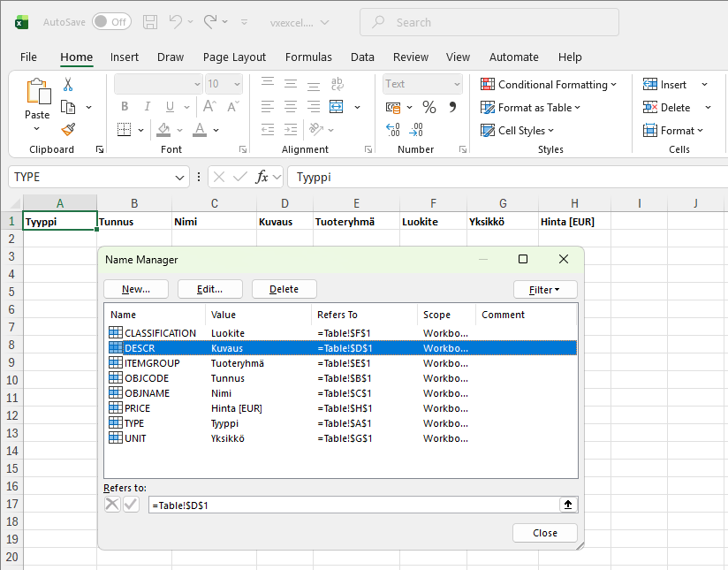Screen dimensions: 728x570
Task: Click the Increase Font Size icon
Action: pos(209,107)
